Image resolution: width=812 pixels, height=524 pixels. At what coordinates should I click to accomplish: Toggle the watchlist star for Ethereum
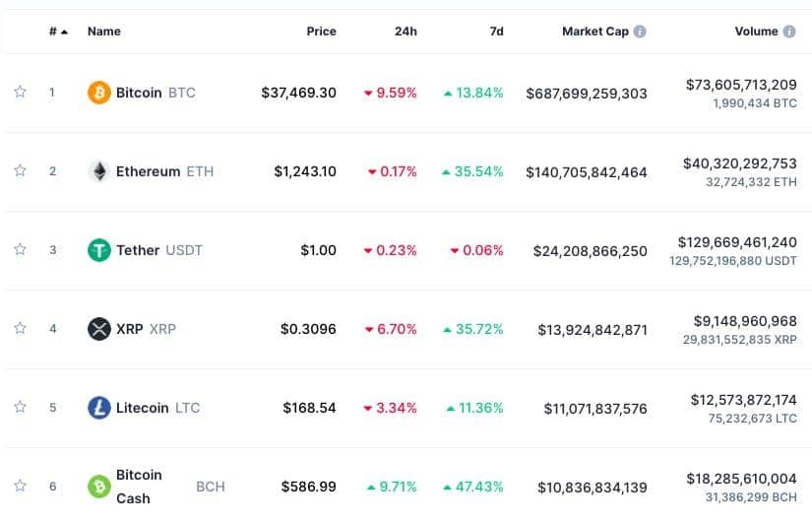20,170
